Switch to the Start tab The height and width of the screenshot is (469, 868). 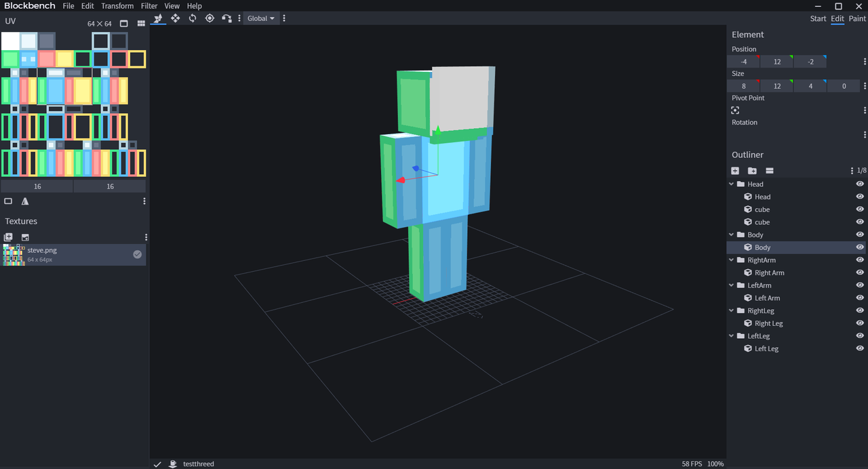818,18
